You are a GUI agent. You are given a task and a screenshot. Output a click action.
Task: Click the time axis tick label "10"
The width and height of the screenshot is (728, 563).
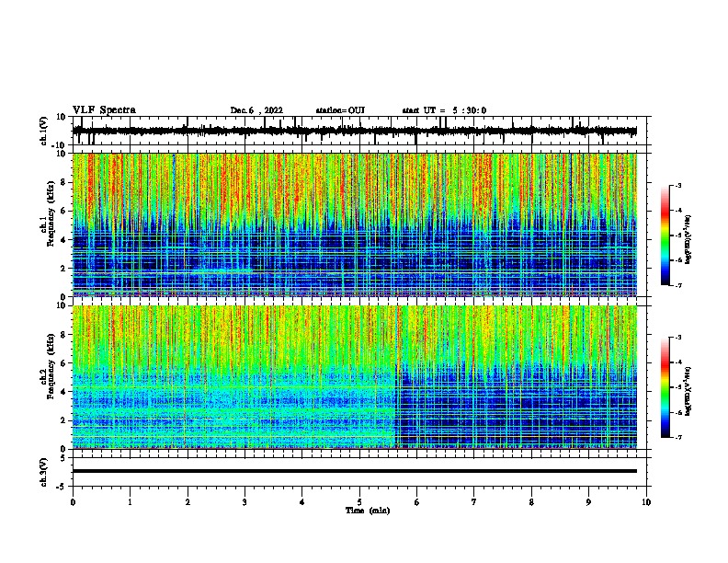click(646, 502)
